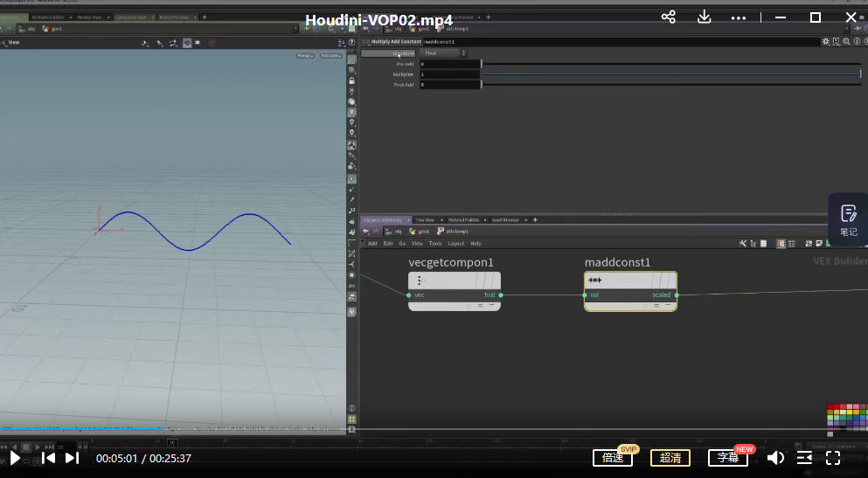Toggle the 字幕 subtitles option
This screenshot has height=478, width=868.
tap(728, 458)
